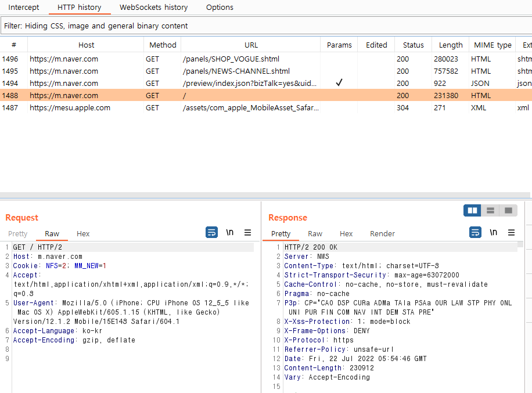The width and height of the screenshot is (532, 393).
Task: Select combined tabbed layout icon
Action: [x=508, y=211]
